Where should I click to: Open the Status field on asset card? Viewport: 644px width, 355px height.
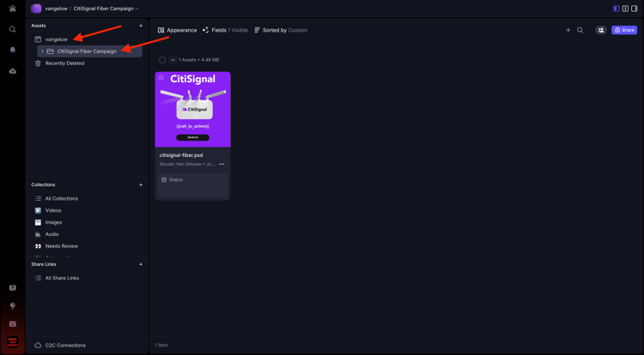192,185
